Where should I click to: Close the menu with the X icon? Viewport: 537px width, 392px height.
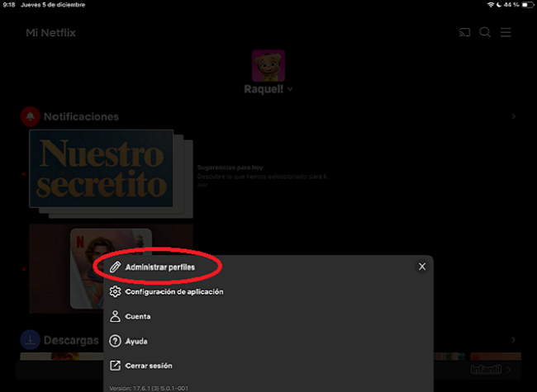pyautogui.click(x=422, y=267)
